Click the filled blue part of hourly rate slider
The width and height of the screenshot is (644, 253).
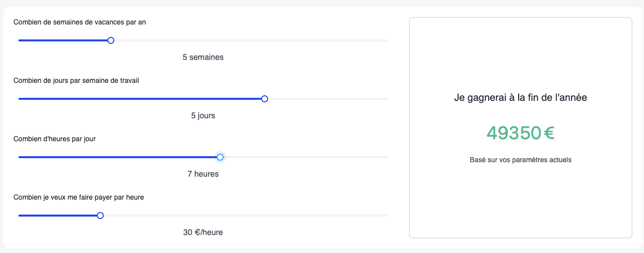(x=59, y=216)
